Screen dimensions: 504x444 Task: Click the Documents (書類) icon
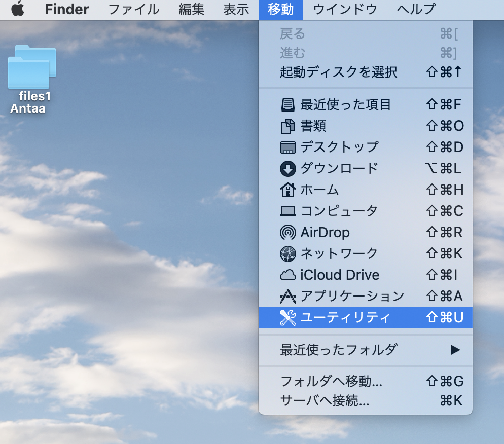[287, 126]
